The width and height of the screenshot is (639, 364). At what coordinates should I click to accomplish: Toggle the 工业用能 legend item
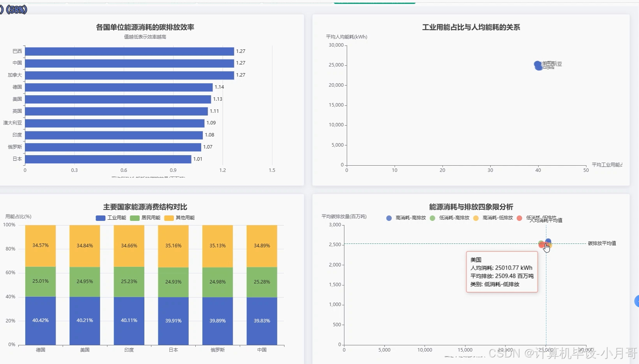coord(111,218)
